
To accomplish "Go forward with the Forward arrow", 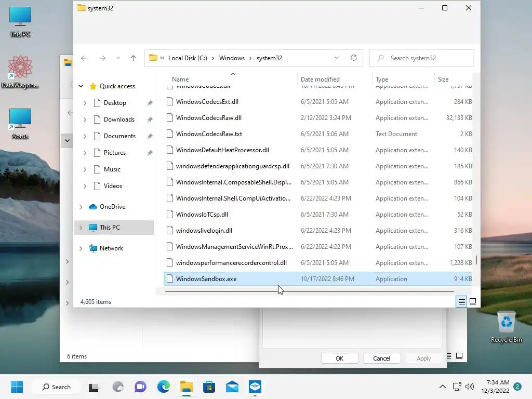I will (102, 58).
